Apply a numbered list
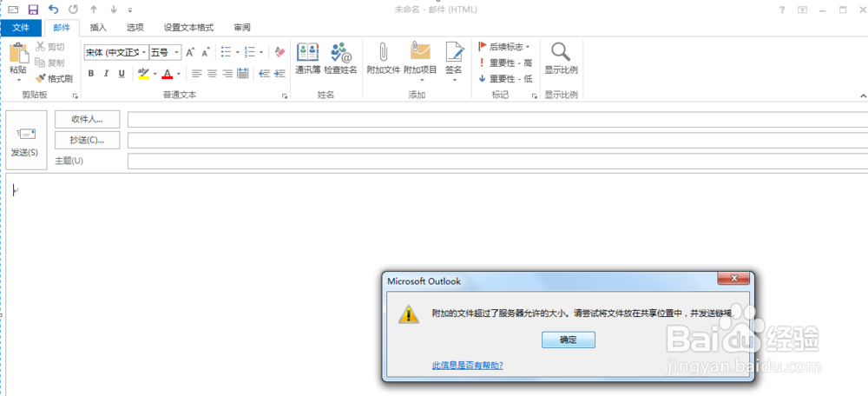Screen dimensions: 868x396 click(250, 53)
